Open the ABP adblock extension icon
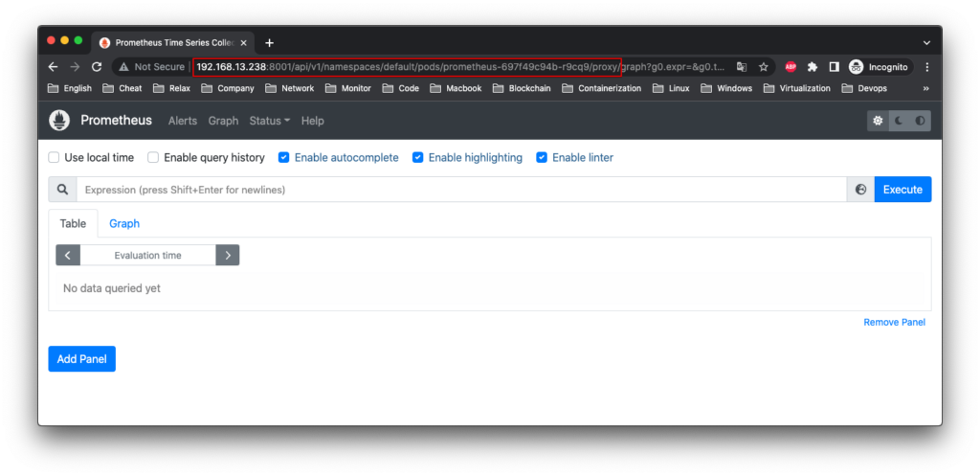The height and width of the screenshot is (476, 980). click(791, 67)
